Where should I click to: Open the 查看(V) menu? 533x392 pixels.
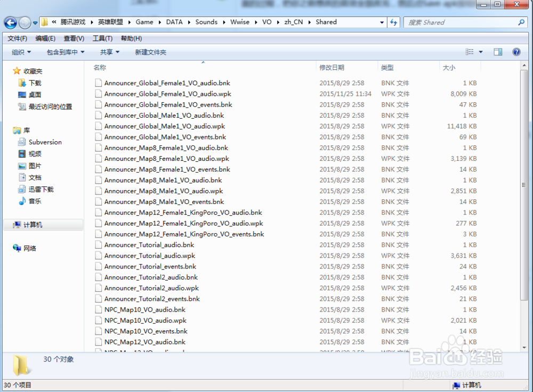click(74, 38)
